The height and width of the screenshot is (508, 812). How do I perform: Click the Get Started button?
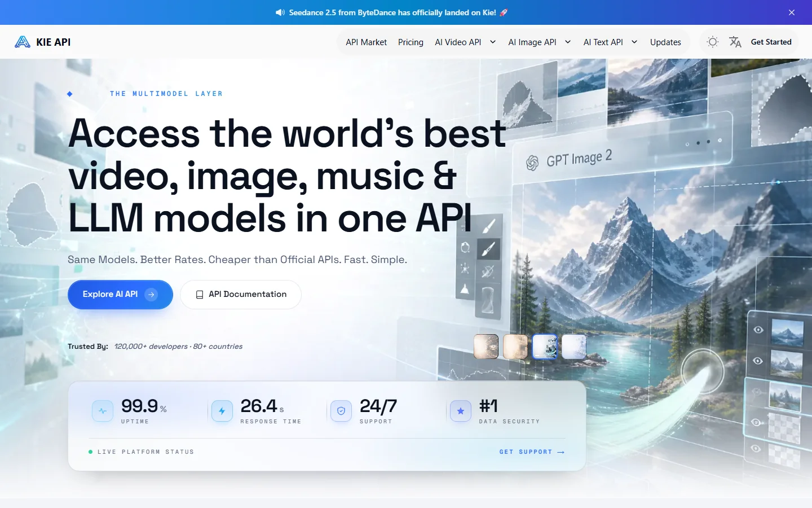[x=771, y=42]
